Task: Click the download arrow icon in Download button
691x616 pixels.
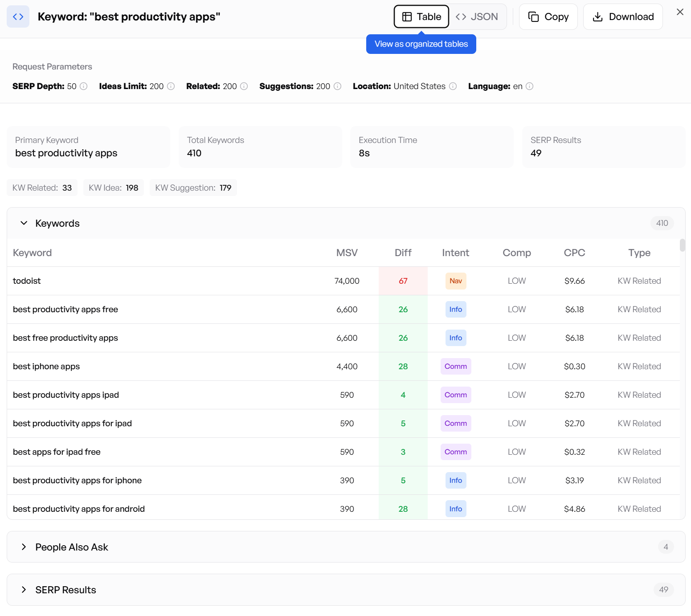Action: pyautogui.click(x=597, y=16)
